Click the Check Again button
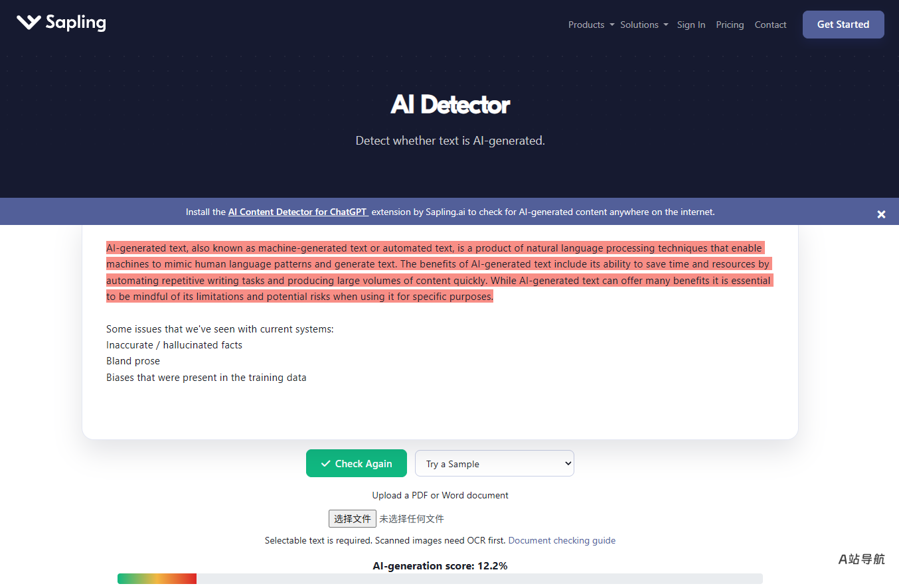The image size is (899, 588). (x=356, y=463)
